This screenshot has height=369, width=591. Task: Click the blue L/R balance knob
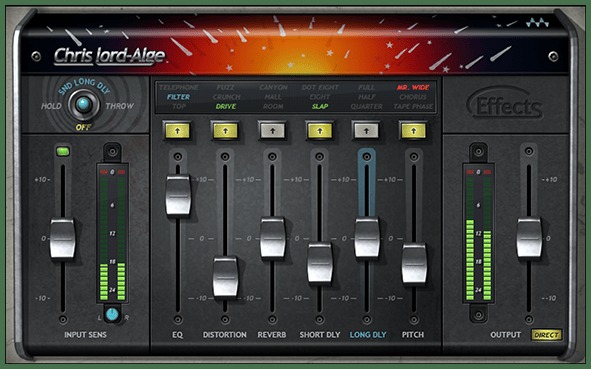pos(112,314)
